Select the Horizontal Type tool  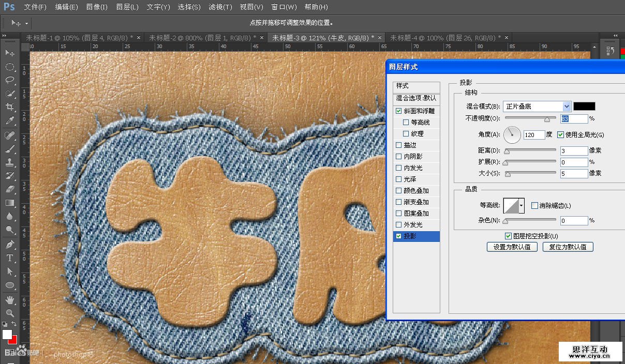point(10,257)
